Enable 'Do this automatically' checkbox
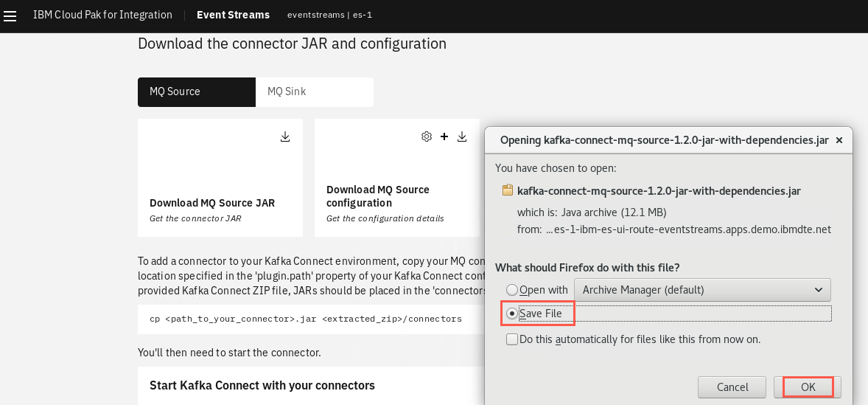Image resolution: width=868 pixels, height=405 pixels. [x=512, y=339]
